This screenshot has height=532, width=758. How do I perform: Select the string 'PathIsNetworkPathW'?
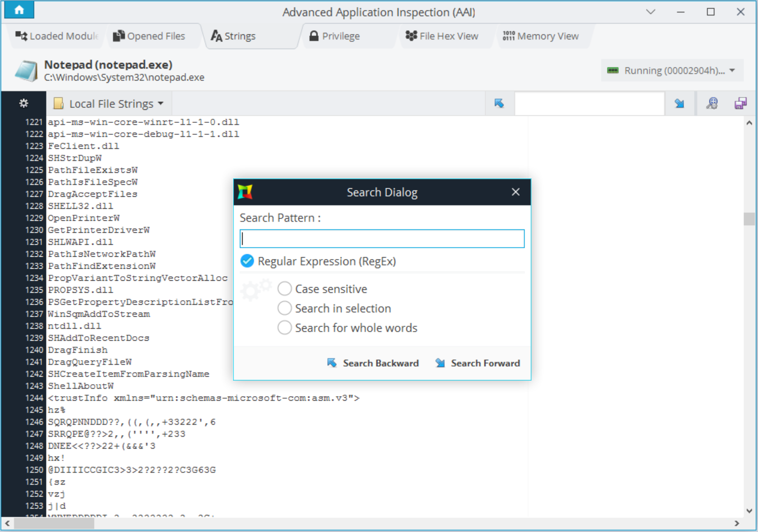click(101, 254)
